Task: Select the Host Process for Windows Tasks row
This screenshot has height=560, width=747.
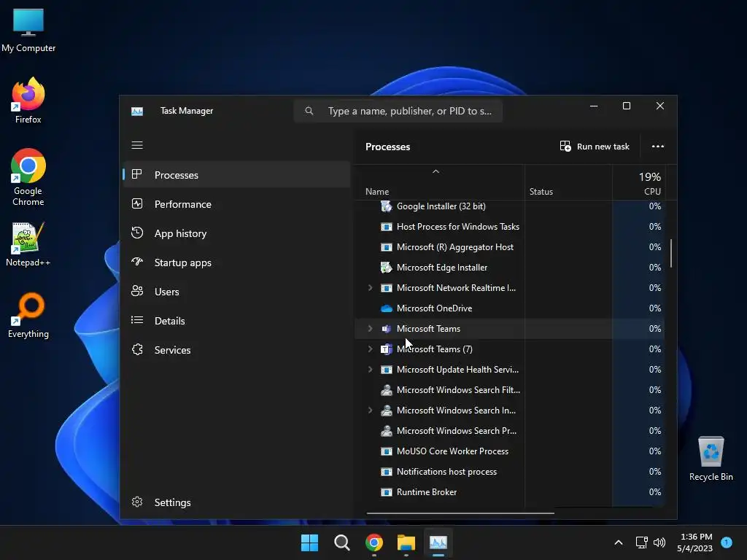Action: click(508, 227)
